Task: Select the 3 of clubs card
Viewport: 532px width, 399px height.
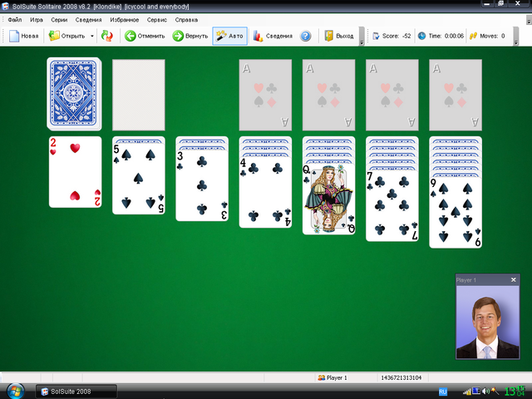Action: pyautogui.click(x=202, y=185)
